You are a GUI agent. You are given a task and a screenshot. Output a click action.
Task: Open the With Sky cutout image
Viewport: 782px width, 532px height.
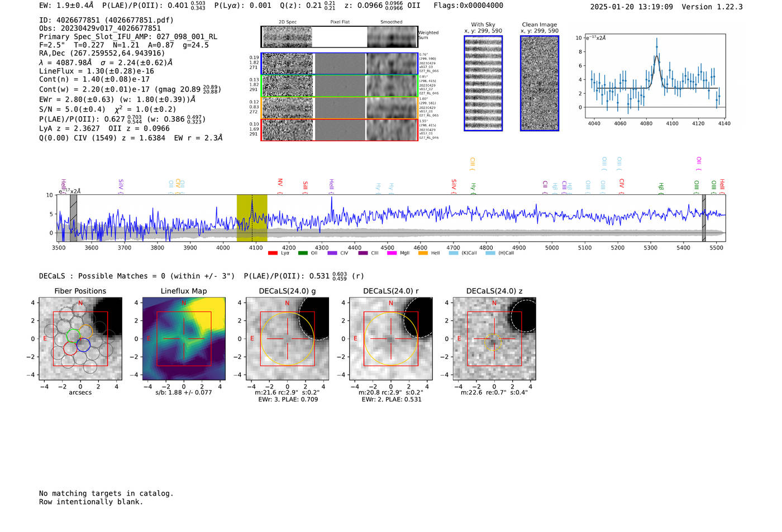tap(483, 83)
